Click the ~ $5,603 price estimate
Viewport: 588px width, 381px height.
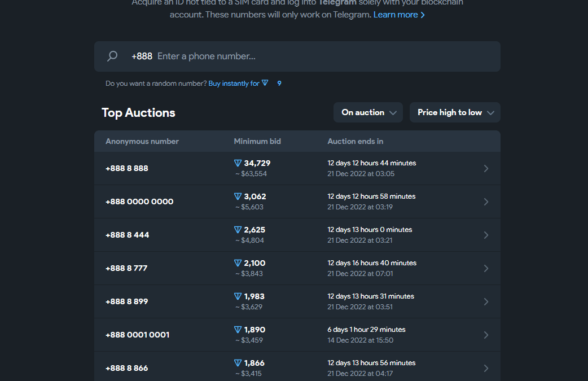pos(249,207)
